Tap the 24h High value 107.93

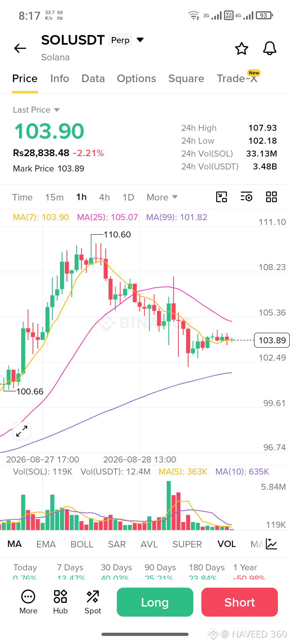pyautogui.click(x=263, y=128)
